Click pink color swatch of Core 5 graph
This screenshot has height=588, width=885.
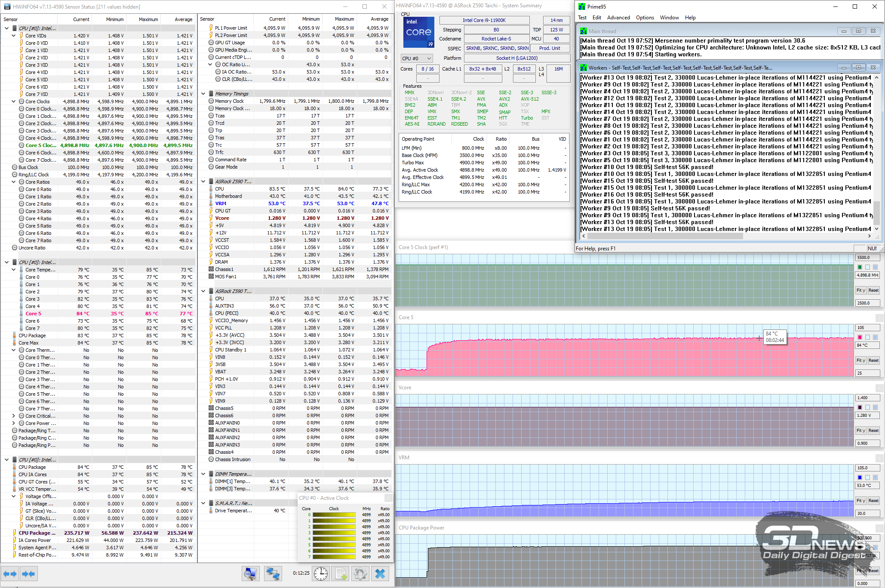(x=860, y=337)
